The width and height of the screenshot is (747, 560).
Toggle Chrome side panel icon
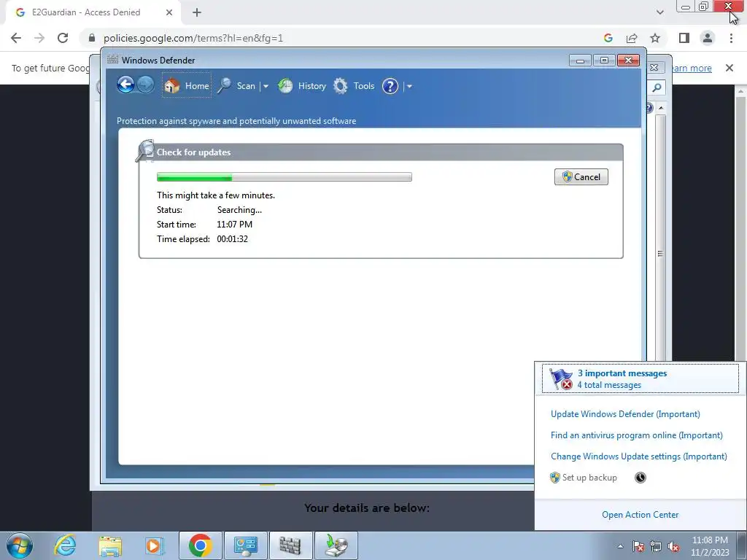click(x=684, y=38)
